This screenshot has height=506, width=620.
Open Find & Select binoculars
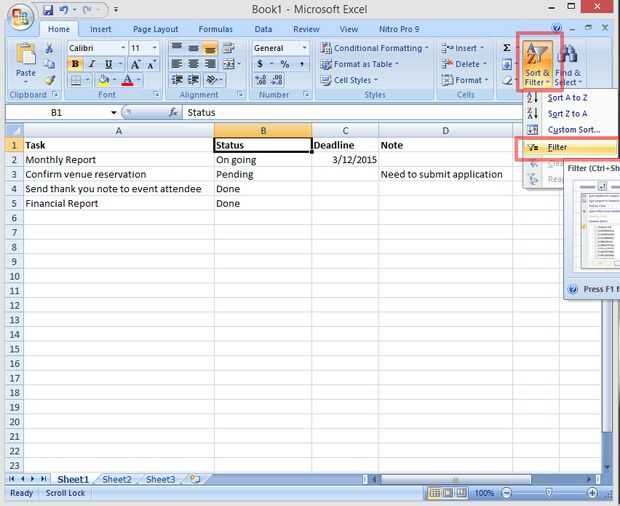tap(568, 63)
